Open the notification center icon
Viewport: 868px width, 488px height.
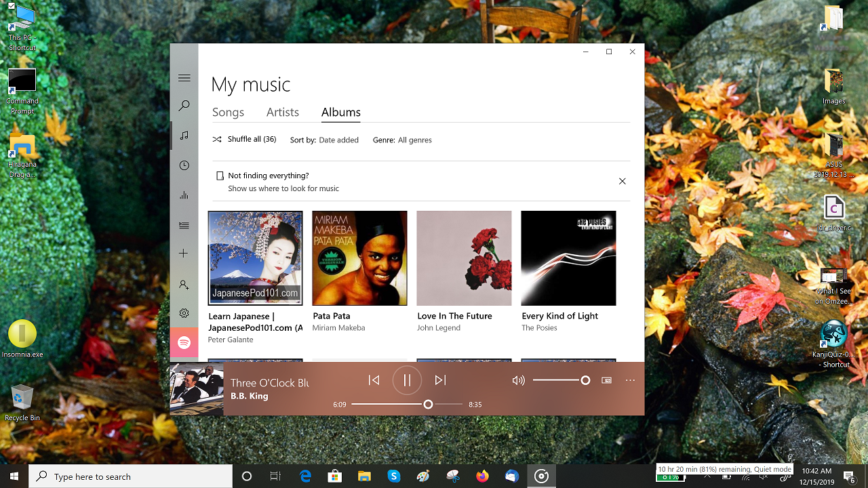[849, 476]
